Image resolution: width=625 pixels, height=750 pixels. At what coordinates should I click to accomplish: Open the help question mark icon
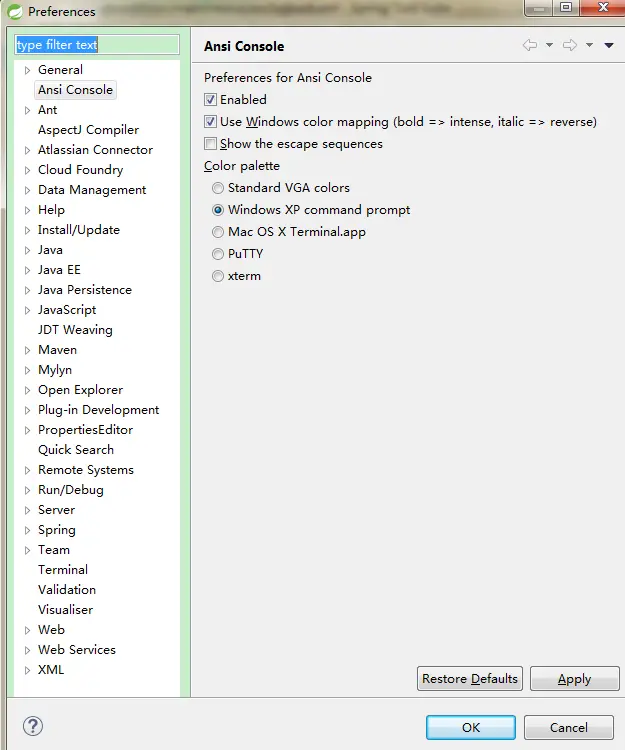33,726
